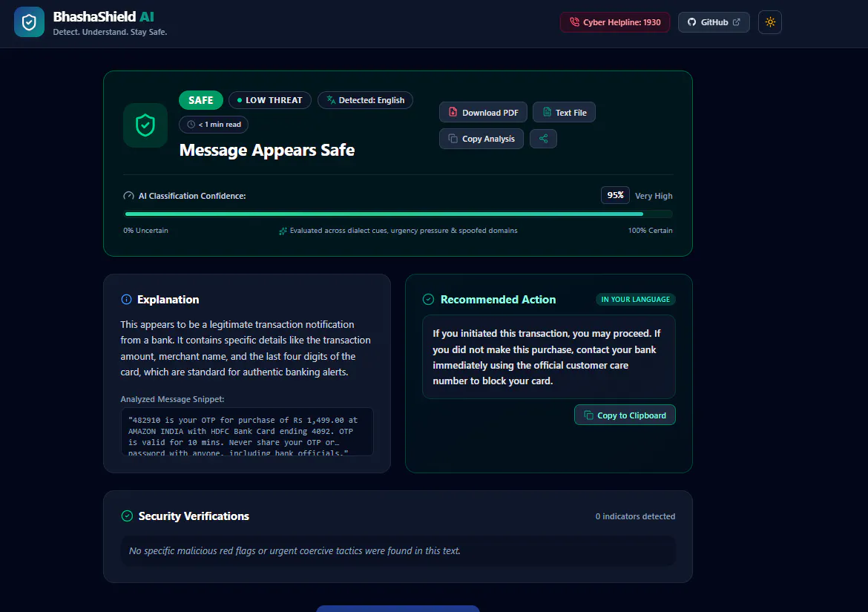The width and height of the screenshot is (868, 612).
Task: Click the "0% Uncertain" label
Action: click(145, 230)
